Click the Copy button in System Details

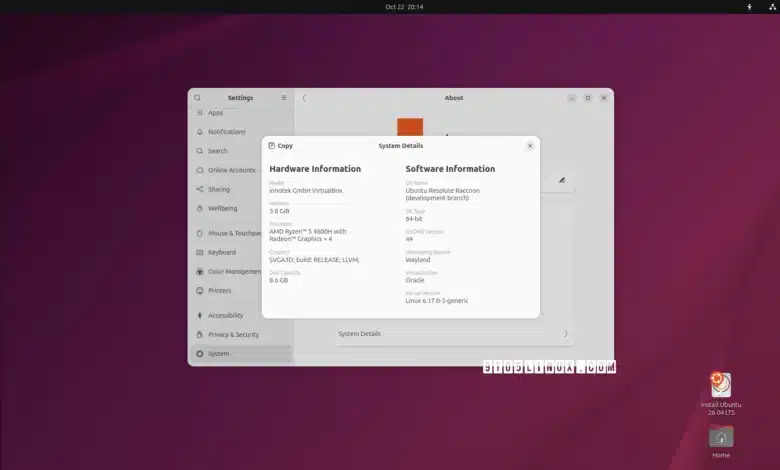pyautogui.click(x=281, y=146)
